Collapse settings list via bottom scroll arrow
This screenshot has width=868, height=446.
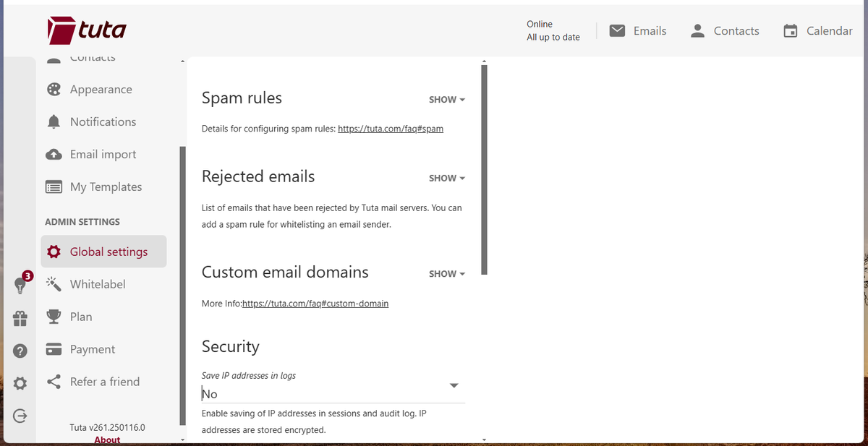(182, 438)
